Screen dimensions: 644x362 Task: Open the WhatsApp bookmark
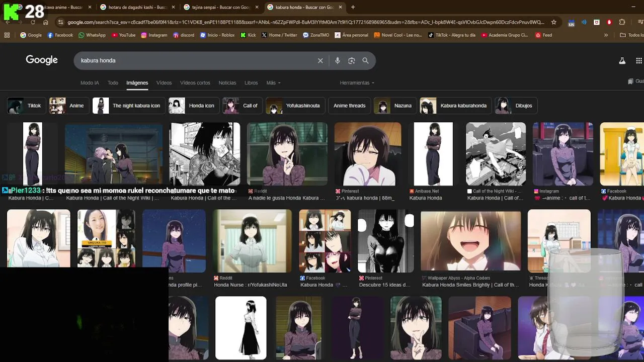tap(92, 35)
